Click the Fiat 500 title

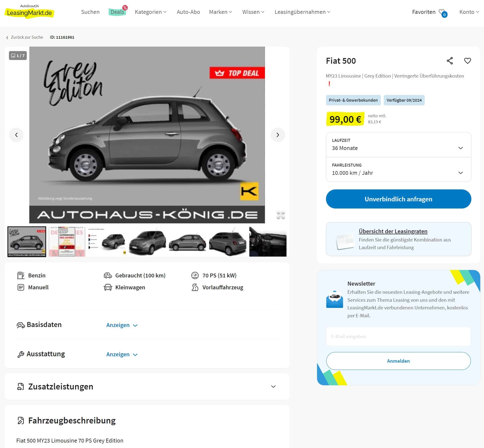[x=341, y=61]
